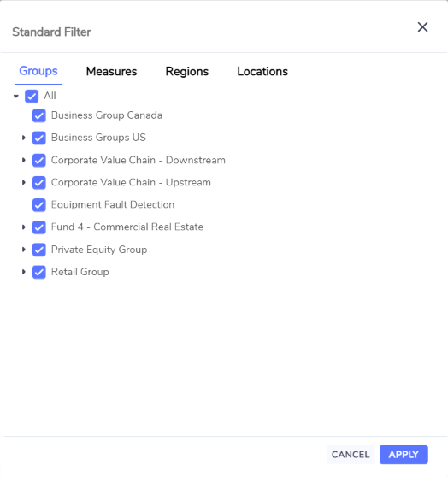Toggle Business Groups US checkbox
The height and width of the screenshot is (477, 448).
point(39,138)
